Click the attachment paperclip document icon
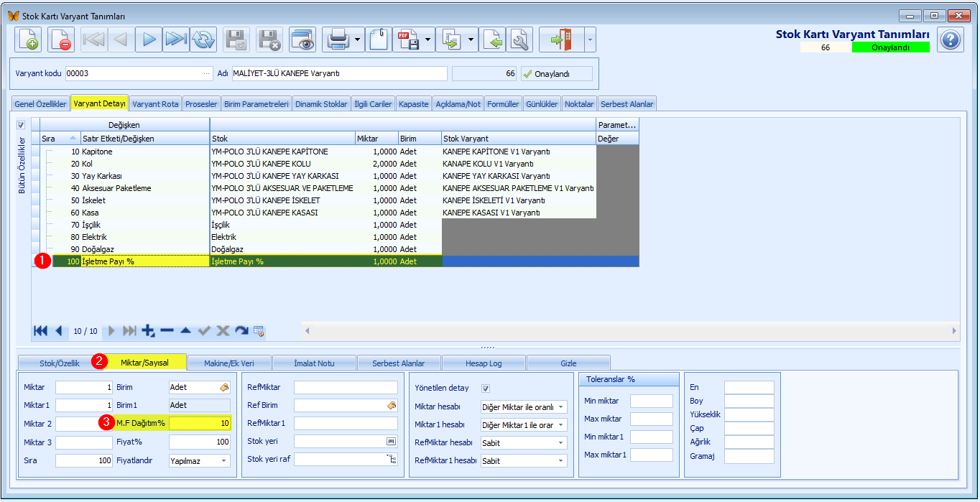980x502 pixels. click(379, 39)
